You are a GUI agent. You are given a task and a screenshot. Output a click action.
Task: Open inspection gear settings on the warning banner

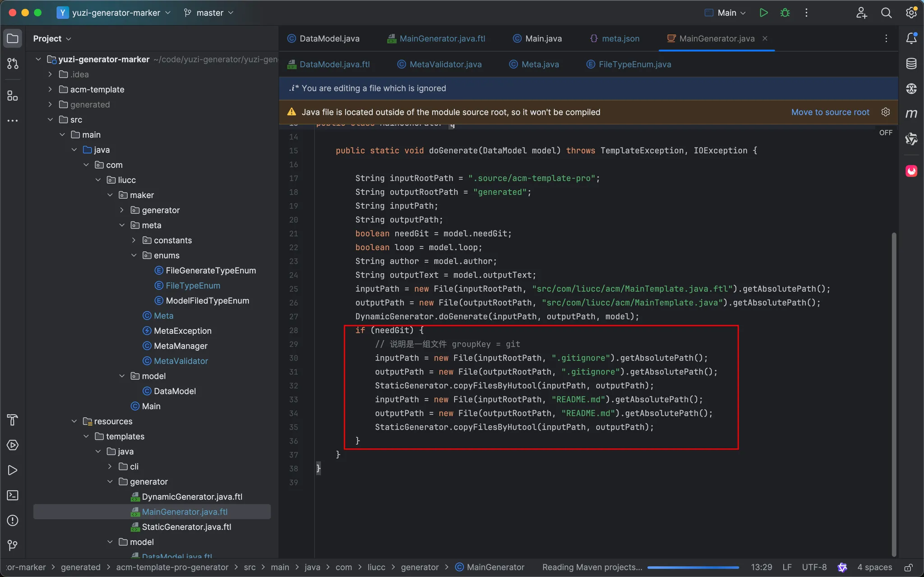click(x=885, y=112)
